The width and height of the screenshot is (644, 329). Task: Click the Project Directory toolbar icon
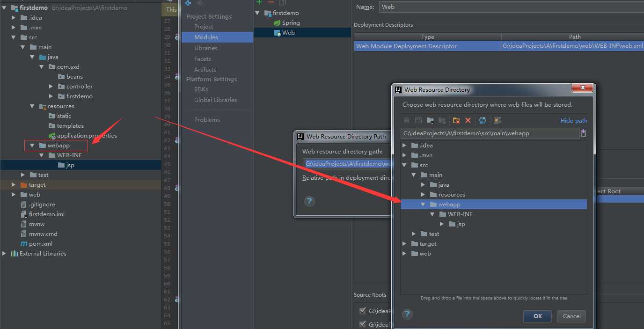tap(430, 121)
